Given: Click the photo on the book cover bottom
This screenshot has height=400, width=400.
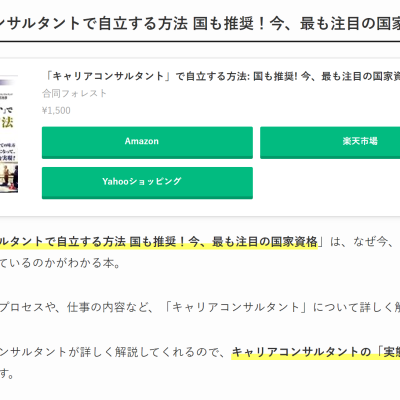Looking at the screenshot, I should [9, 177].
